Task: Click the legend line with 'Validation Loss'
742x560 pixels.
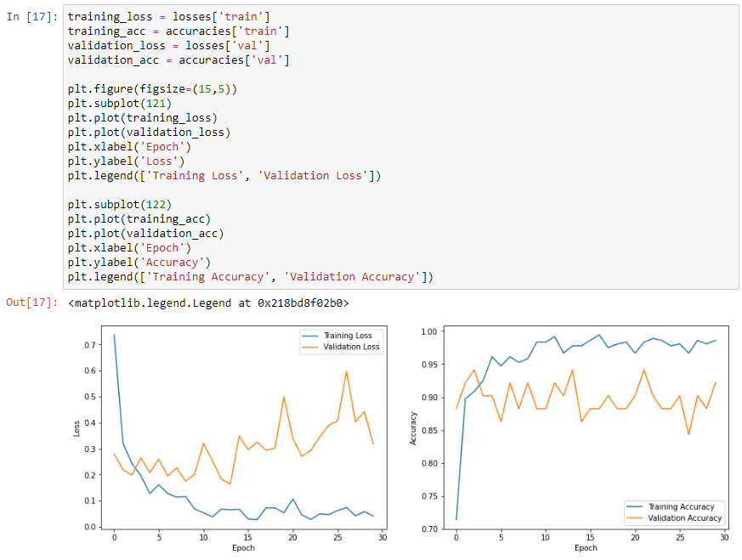Action: click(224, 176)
